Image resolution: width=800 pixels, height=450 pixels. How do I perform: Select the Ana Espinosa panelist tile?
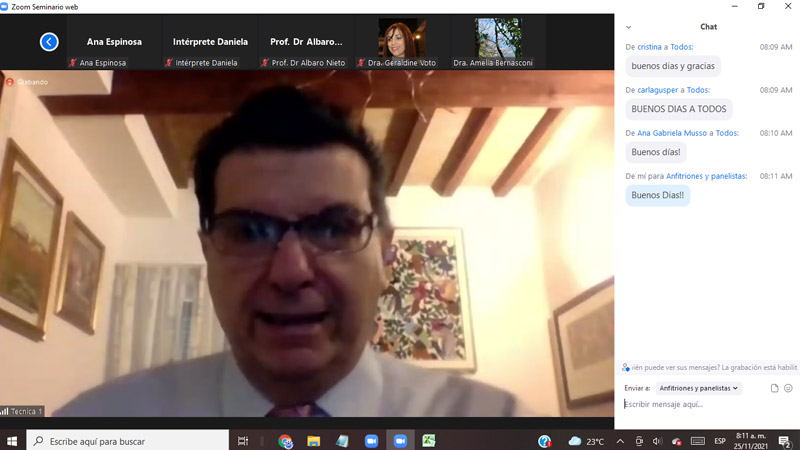pos(114,42)
